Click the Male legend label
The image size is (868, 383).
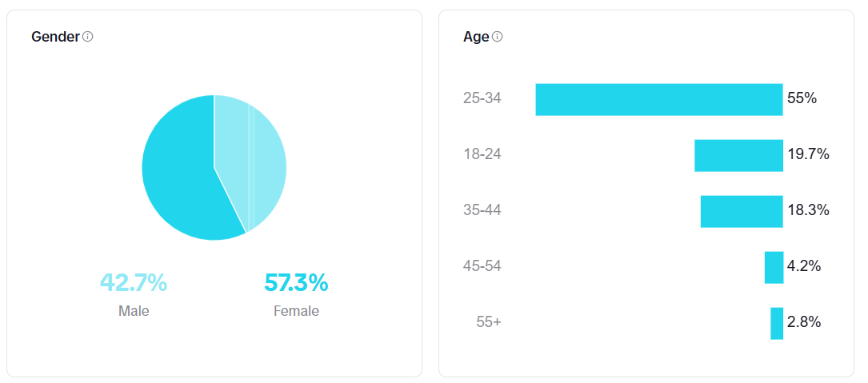tap(134, 311)
